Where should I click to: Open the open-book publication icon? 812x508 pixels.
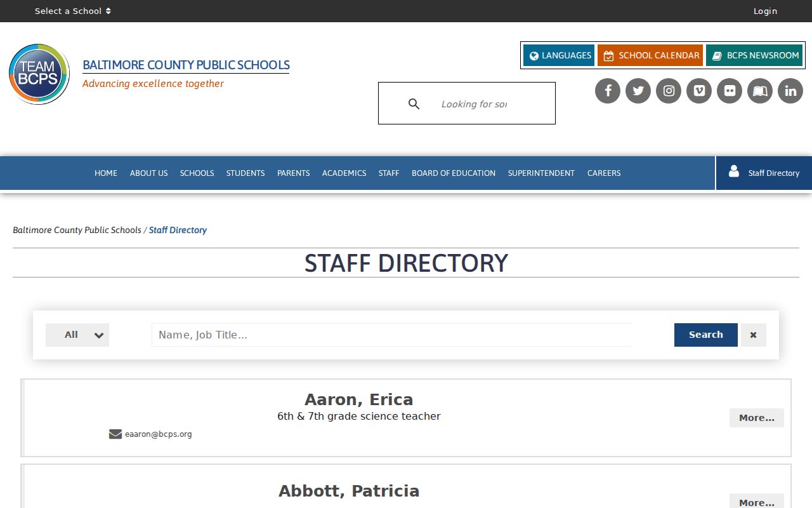click(760, 91)
